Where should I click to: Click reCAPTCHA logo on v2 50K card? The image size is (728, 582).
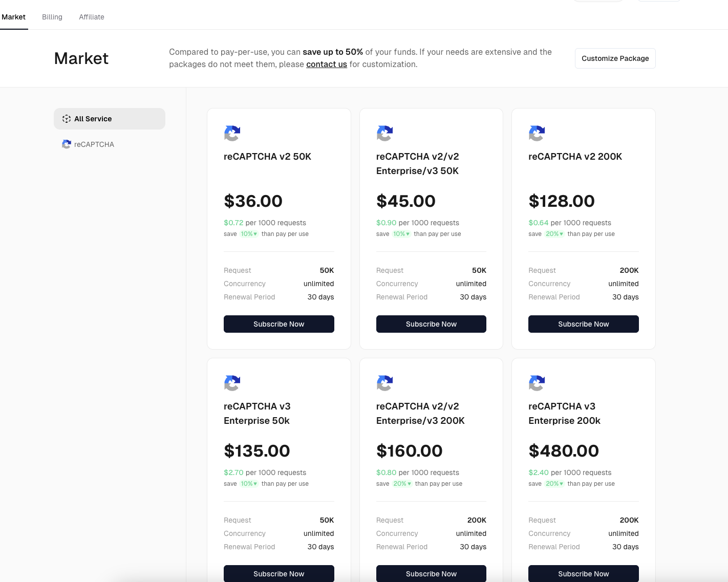pyautogui.click(x=232, y=134)
